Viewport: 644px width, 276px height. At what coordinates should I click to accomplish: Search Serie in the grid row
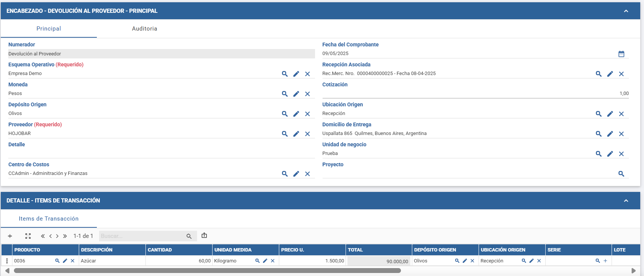click(x=598, y=261)
